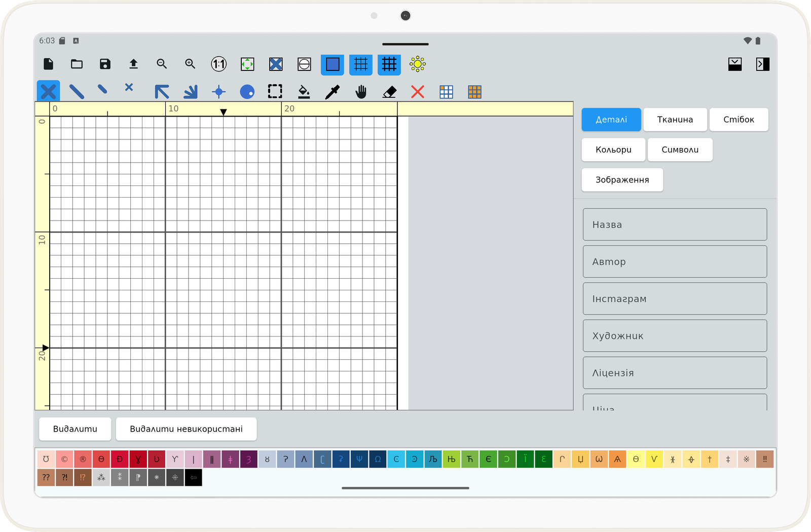Save the pattern with the floppy disk icon
The image size is (811, 532).
(105, 64)
